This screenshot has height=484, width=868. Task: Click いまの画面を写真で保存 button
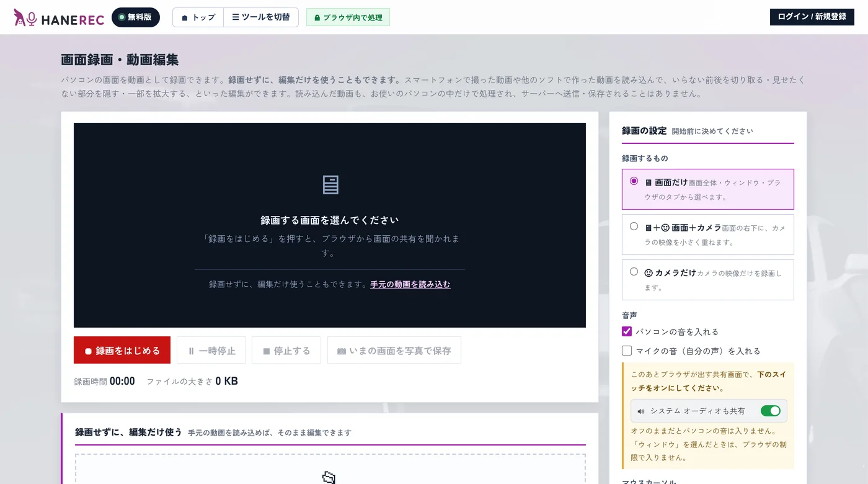(x=394, y=350)
